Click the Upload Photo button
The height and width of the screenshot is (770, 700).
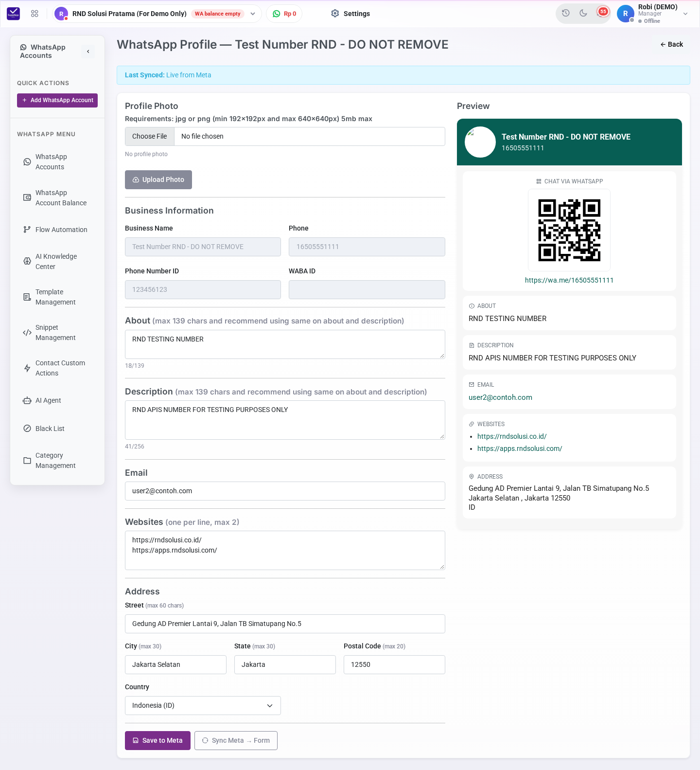click(x=158, y=179)
